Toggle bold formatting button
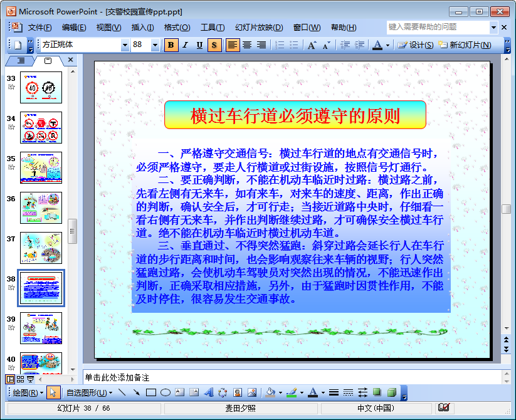The image size is (516, 420). pos(171,45)
